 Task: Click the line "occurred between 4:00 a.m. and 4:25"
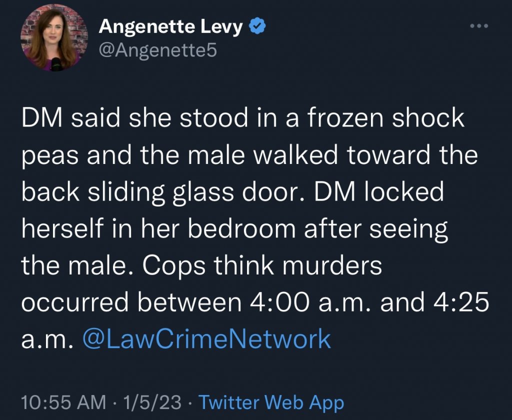(x=254, y=302)
